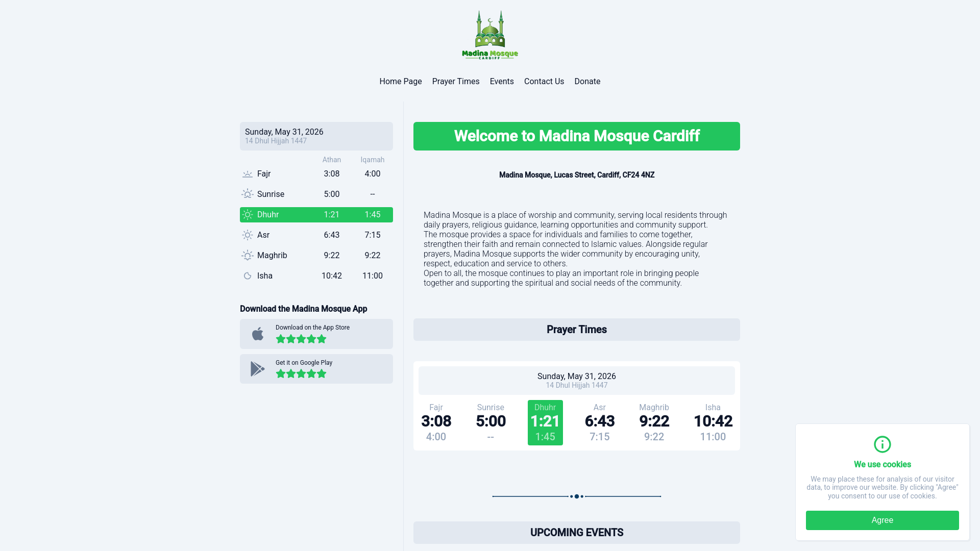Click the Sunrise icon in sidebar
Viewport: 980px width, 551px height.
(x=248, y=194)
